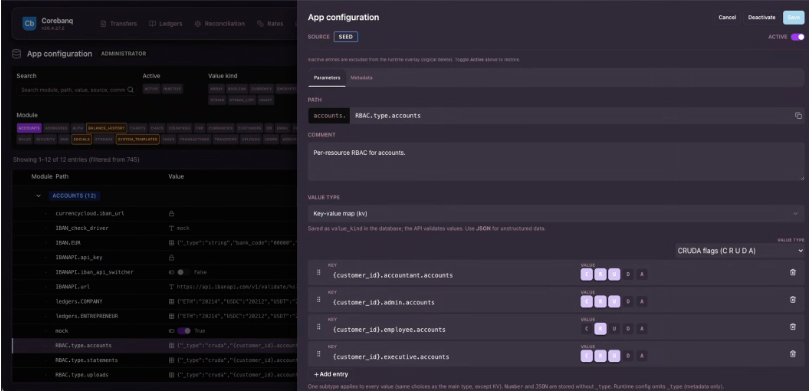Click the Save button
The width and height of the screenshot is (810, 392).
coord(793,18)
